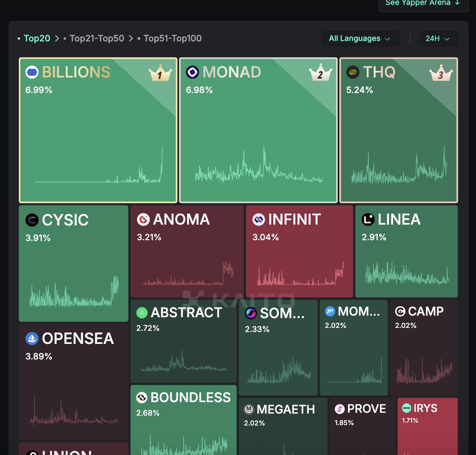This screenshot has height=455, width=476.
Task: Click the BILLIONS title text
Action: 76,72
